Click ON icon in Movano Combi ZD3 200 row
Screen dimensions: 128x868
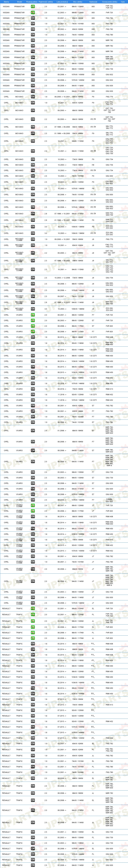click(x=33, y=309)
